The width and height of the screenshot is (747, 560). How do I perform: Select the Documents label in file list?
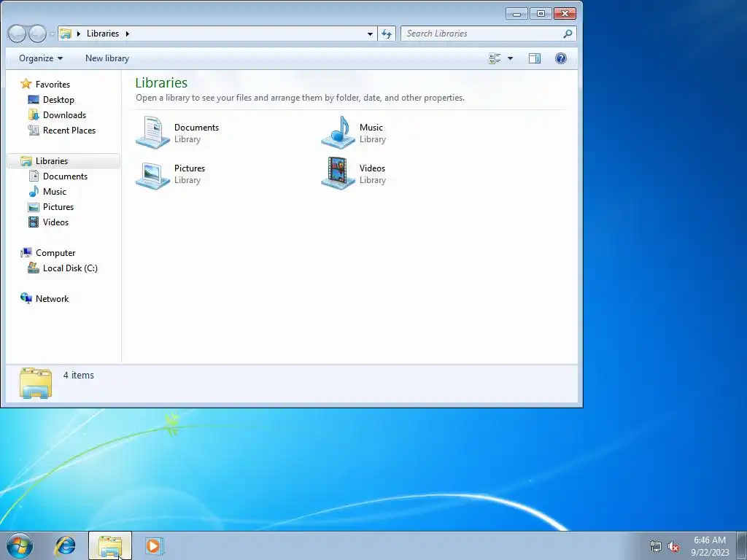pyautogui.click(x=196, y=127)
